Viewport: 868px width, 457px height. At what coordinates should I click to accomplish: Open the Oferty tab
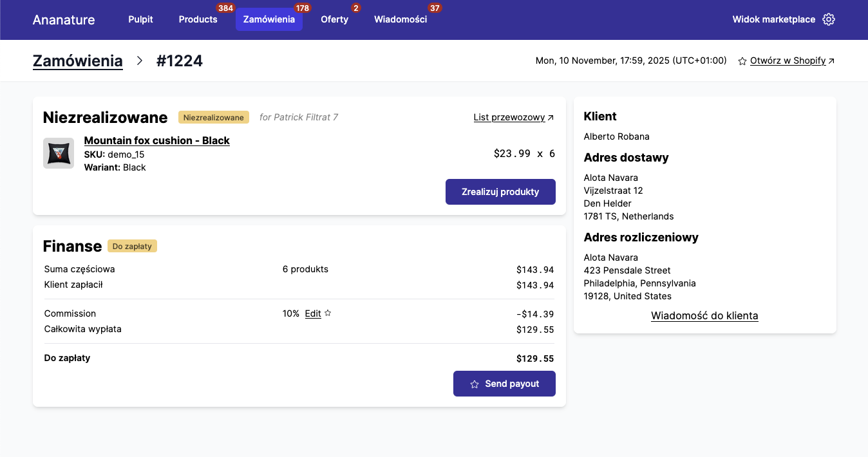[x=334, y=19]
